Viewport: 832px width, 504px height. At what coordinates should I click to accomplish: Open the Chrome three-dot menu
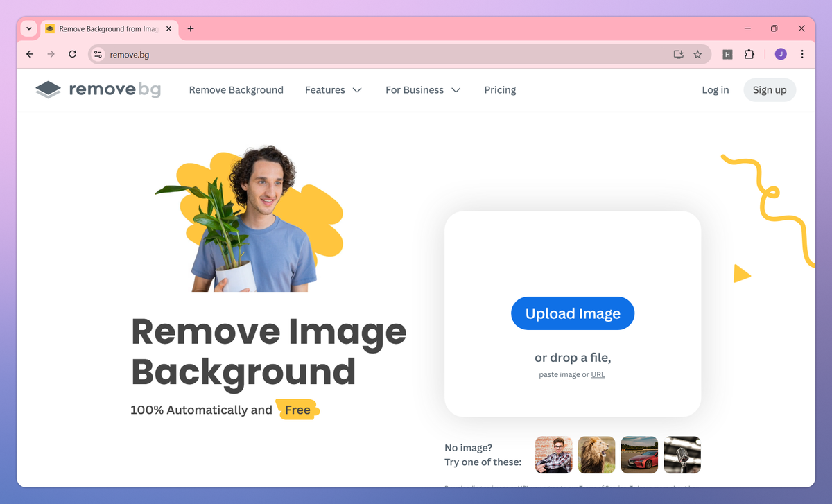[802, 54]
